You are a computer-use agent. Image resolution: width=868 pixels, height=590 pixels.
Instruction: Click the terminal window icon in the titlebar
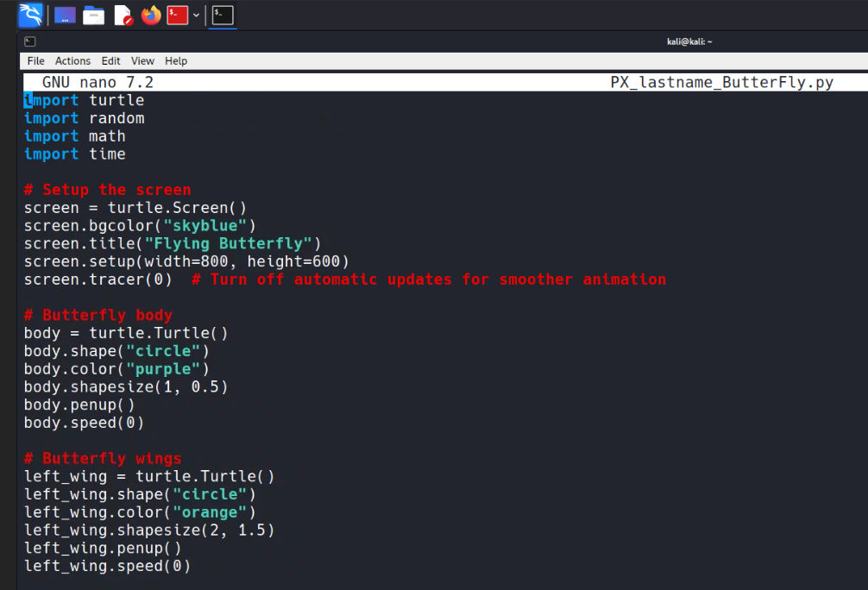29,41
